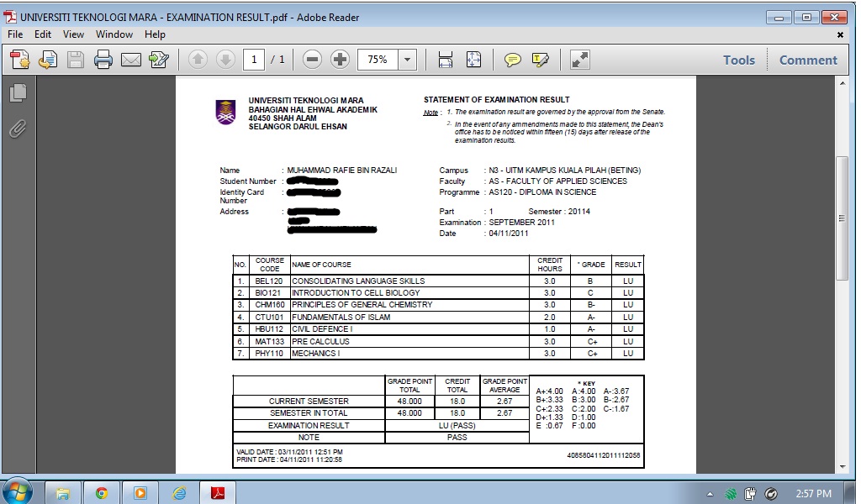
Task: Click course name PRINCIPLES OF GENERAL CHEMISTRY
Action: (362, 304)
